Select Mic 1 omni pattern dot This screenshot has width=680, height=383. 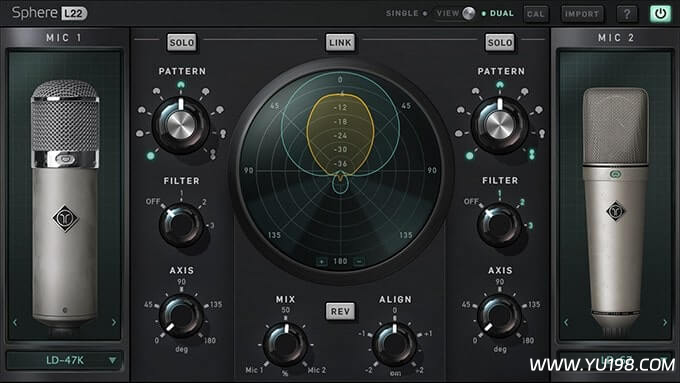(x=150, y=156)
